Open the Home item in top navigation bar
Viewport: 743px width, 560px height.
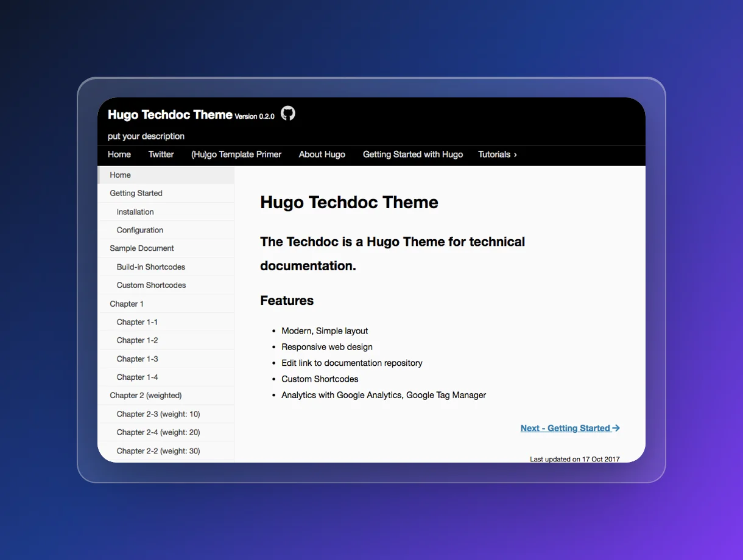[x=119, y=155]
